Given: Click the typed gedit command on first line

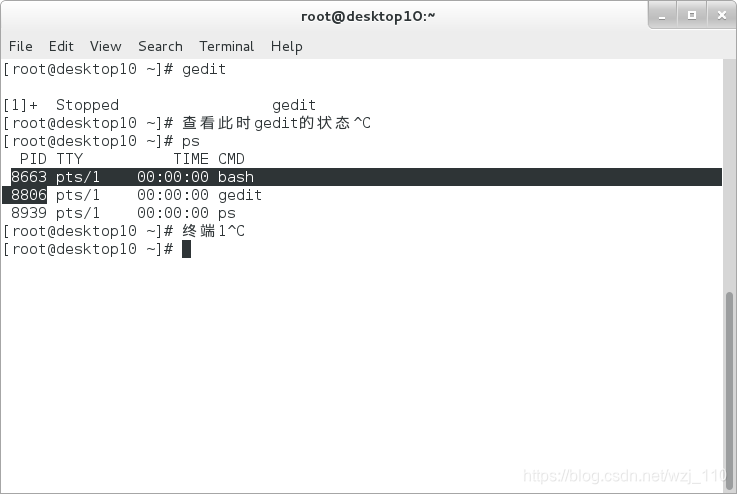Looking at the screenshot, I should [204, 70].
